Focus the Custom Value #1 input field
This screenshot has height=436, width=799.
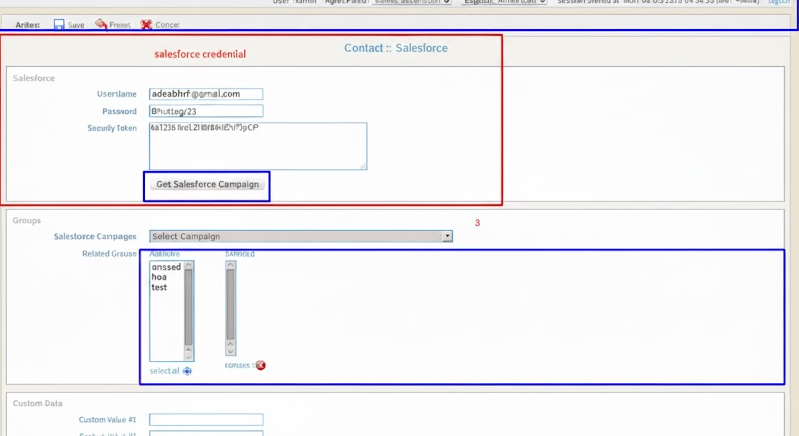click(206, 420)
